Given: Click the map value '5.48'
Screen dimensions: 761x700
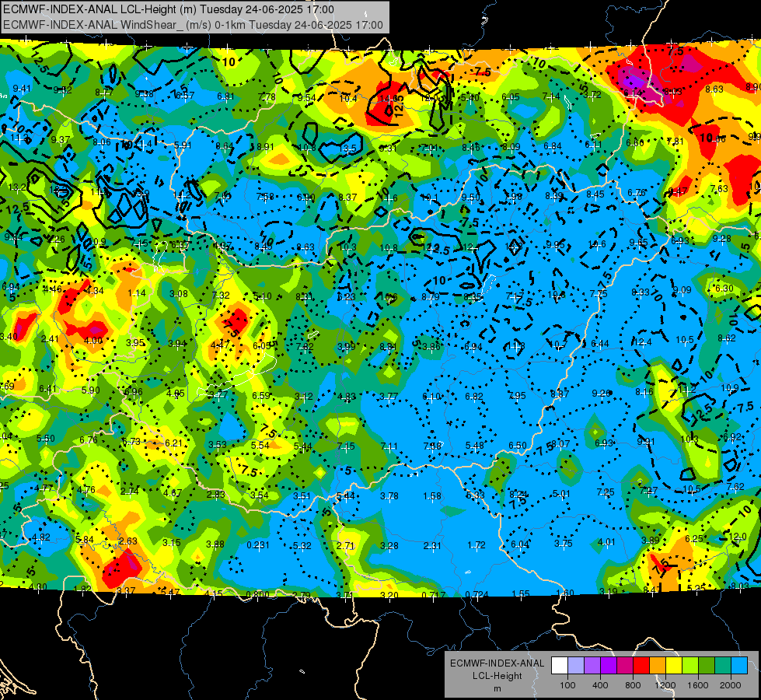Looking at the screenshot, I should (475, 446).
